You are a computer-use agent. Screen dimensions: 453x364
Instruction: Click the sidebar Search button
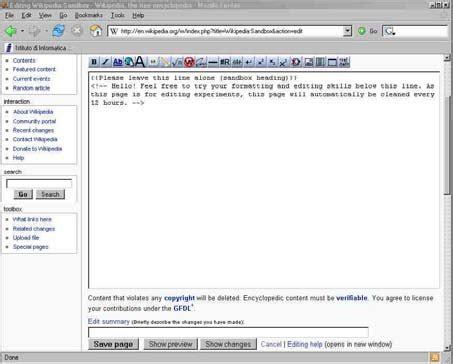point(50,194)
